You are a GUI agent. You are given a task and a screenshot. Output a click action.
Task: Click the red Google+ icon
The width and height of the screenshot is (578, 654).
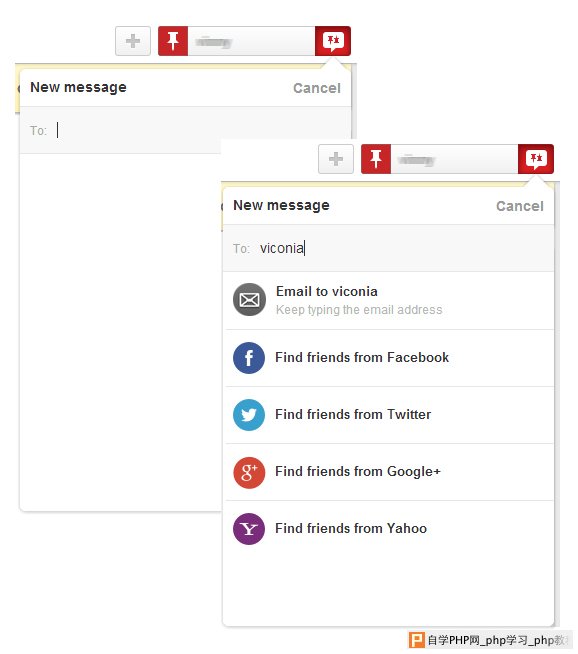tap(249, 472)
